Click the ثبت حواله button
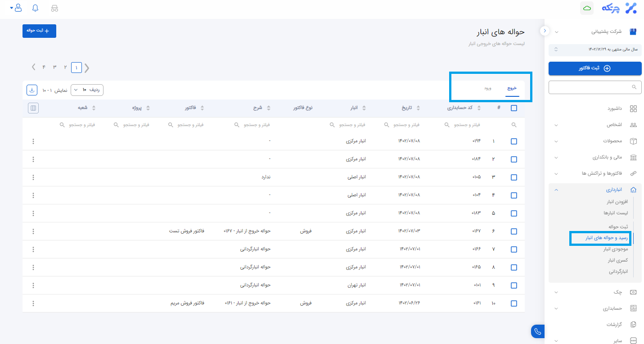 [x=39, y=31]
